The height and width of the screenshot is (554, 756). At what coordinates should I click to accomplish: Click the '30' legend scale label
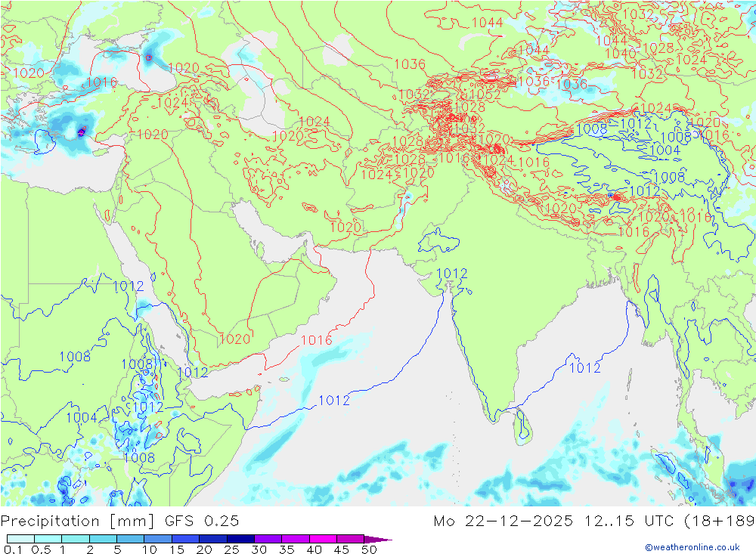(259, 549)
